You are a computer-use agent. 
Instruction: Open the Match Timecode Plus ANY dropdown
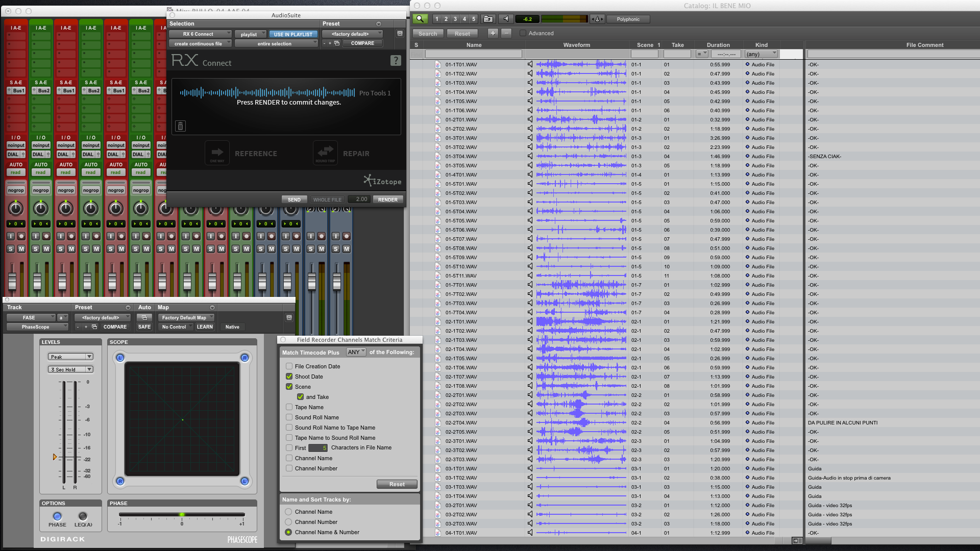pos(356,352)
